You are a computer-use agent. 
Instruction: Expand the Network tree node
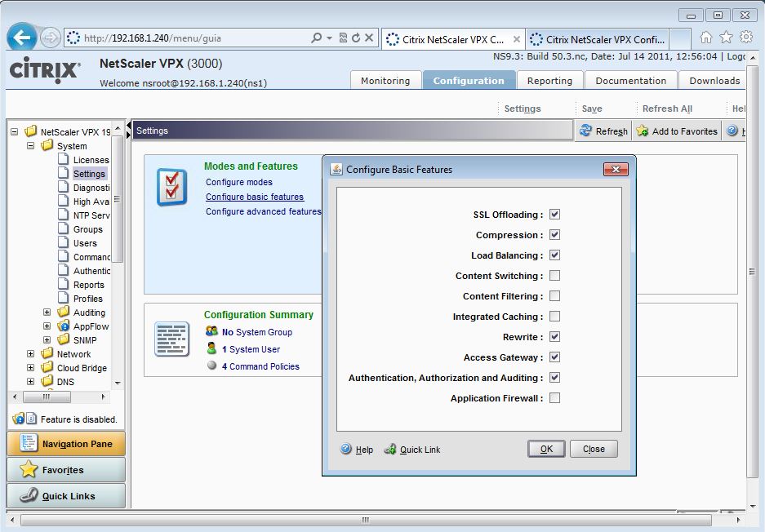tap(31, 354)
